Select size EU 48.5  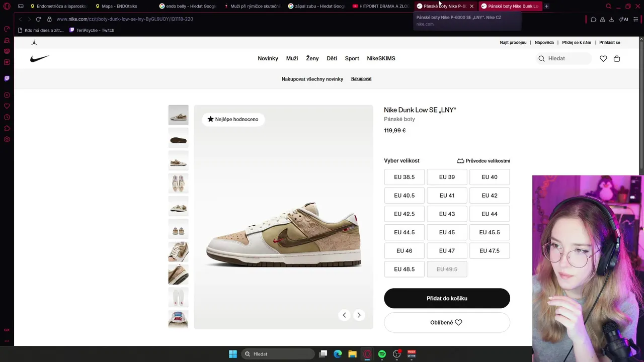tap(405, 269)
